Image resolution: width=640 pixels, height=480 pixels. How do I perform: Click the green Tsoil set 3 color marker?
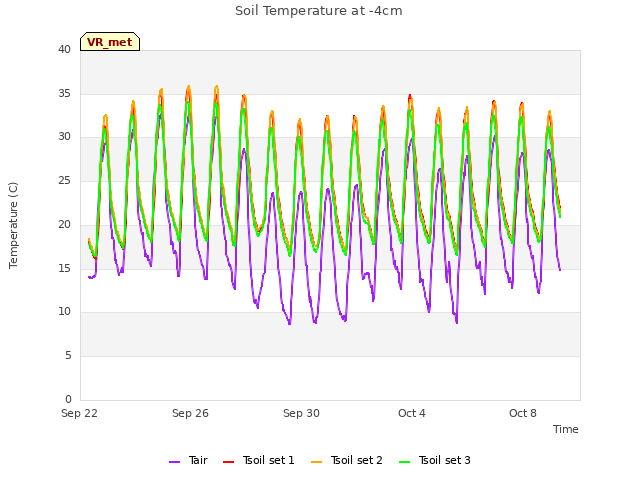(404, 462)
